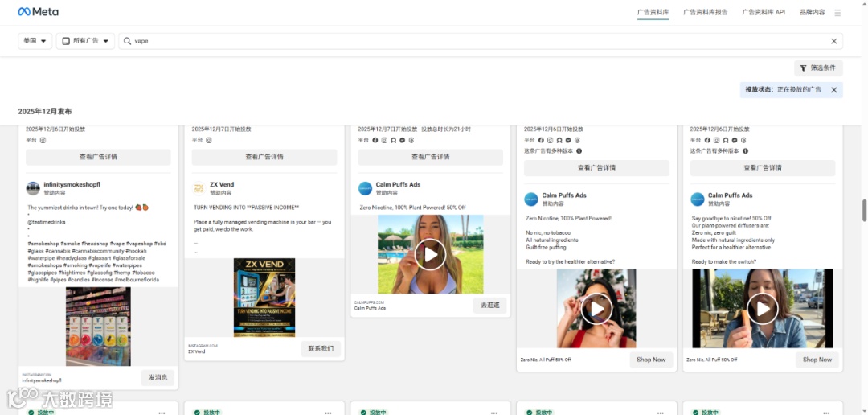Screen dimensions: 868x415
Task: Open the 广告资料库 API tab
Action: 764,12
